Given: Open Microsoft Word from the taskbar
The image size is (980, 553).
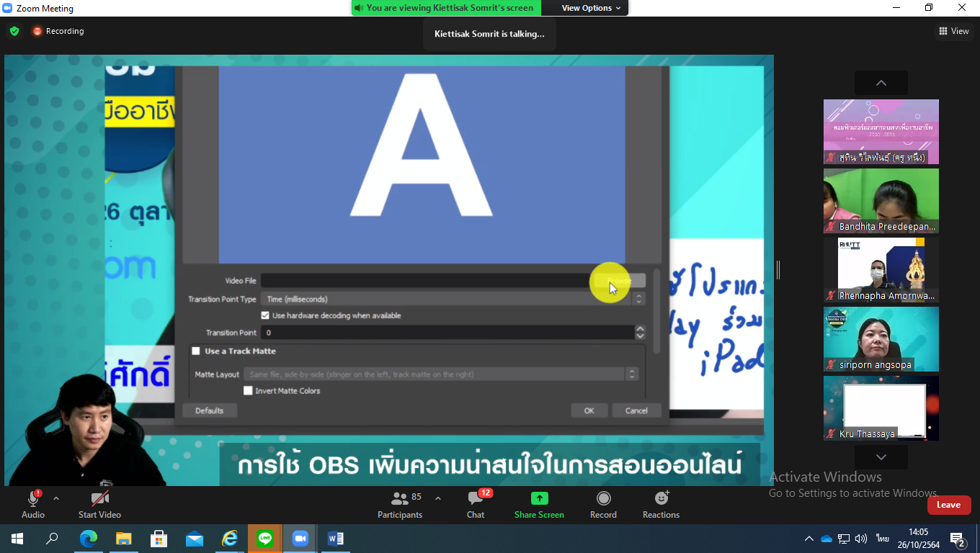Looking at the screenshot, I should [335, 539].
